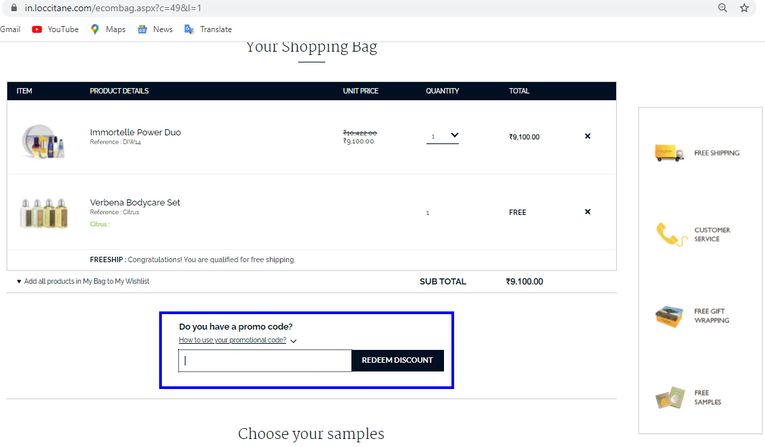Click the Verbena Bodycare Set product thumbnail
This screenshot has height=447, width=765.
tap(43, 213)
